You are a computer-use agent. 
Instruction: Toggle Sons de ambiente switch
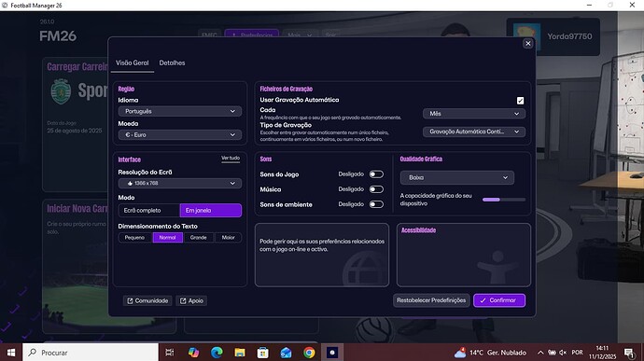(x=376, y=204)
